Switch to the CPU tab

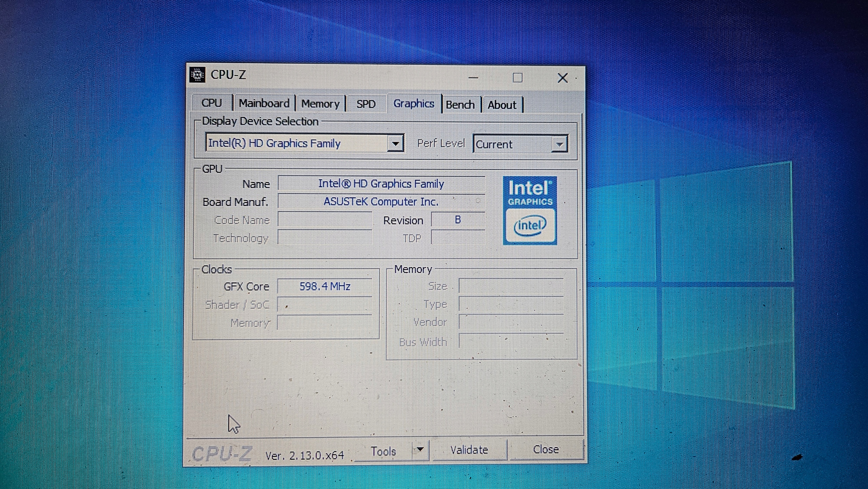[212, 103]
